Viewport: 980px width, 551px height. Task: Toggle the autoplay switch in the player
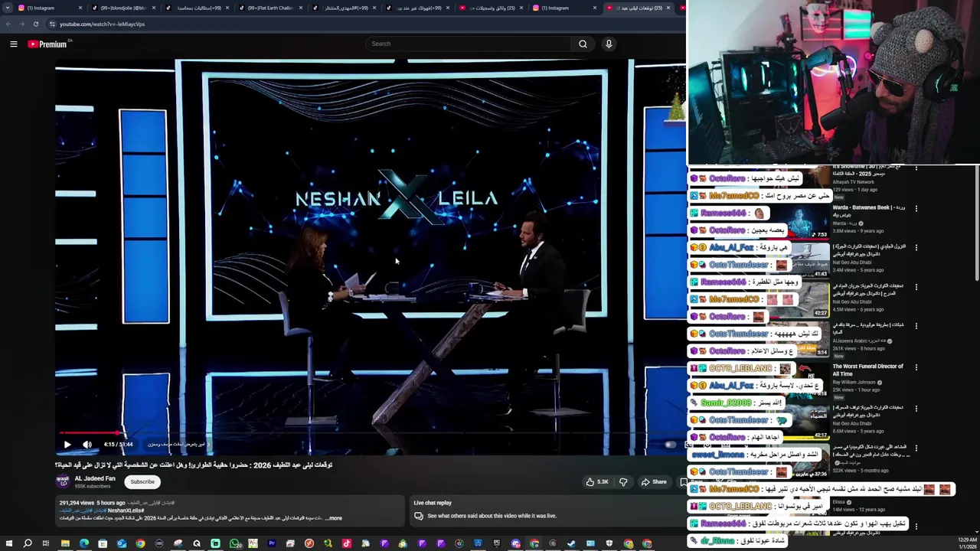pyautogui.click(x=670, y=444)
